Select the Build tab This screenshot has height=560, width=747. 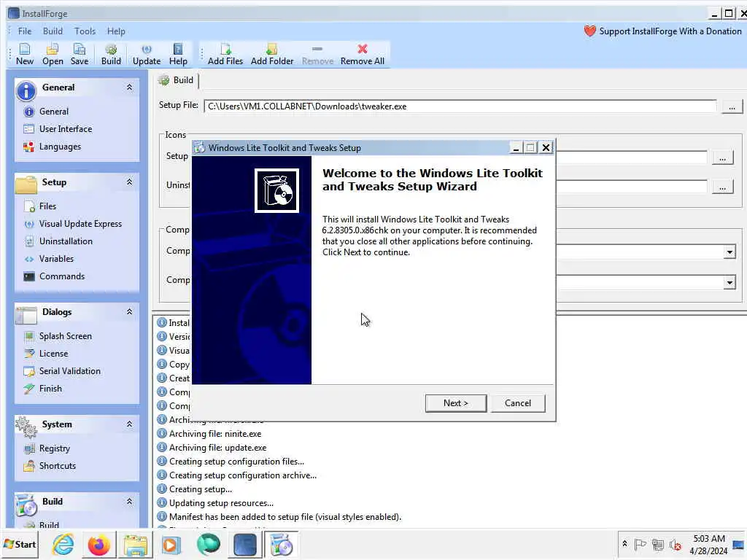click(x=177, y=80)
